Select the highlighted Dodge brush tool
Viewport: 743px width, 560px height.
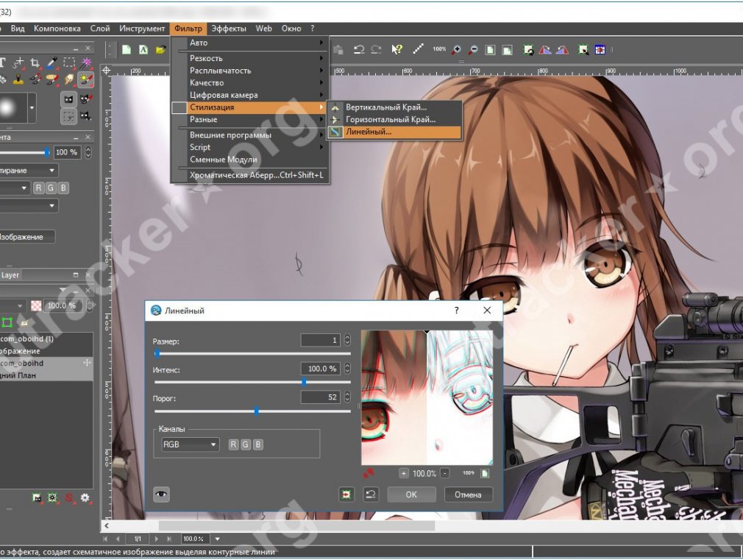(x=86, y=79)
